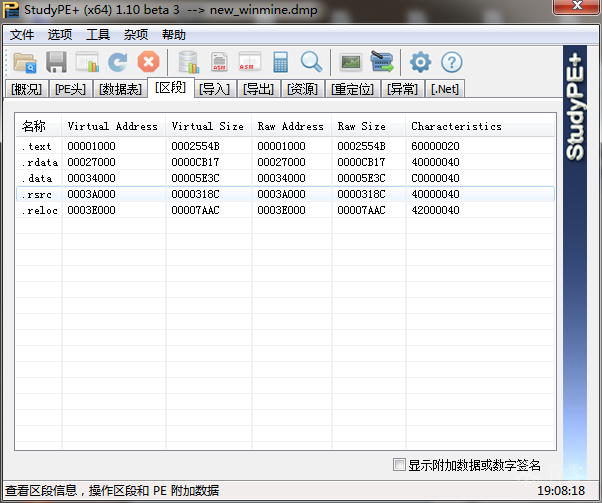The height and width of the screenshot is (503, 602).
Task: Open the 文件 menu
Action: pyautogui.click(x=22, y=35)
